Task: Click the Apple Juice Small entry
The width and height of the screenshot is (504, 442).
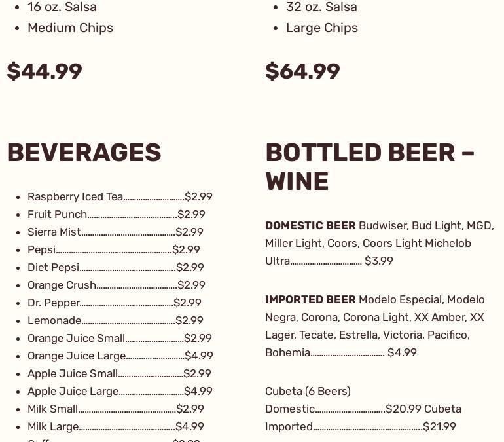Action: (x=119, y=373)
